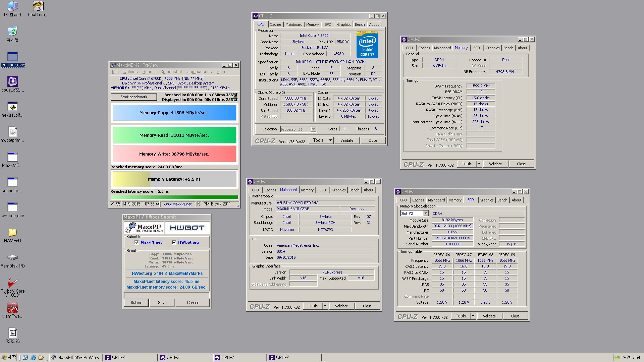Click Save in HWbot Submit dialog
This screenshot has height=362, width=644.
tap(162, 303)
